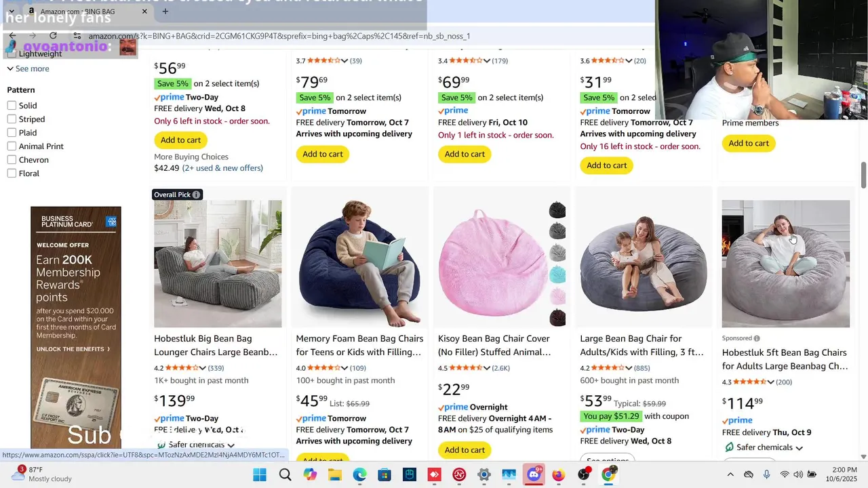
Task: Click the Sponsored info icon
Action: pyautogui.click(x=757, y=338)
